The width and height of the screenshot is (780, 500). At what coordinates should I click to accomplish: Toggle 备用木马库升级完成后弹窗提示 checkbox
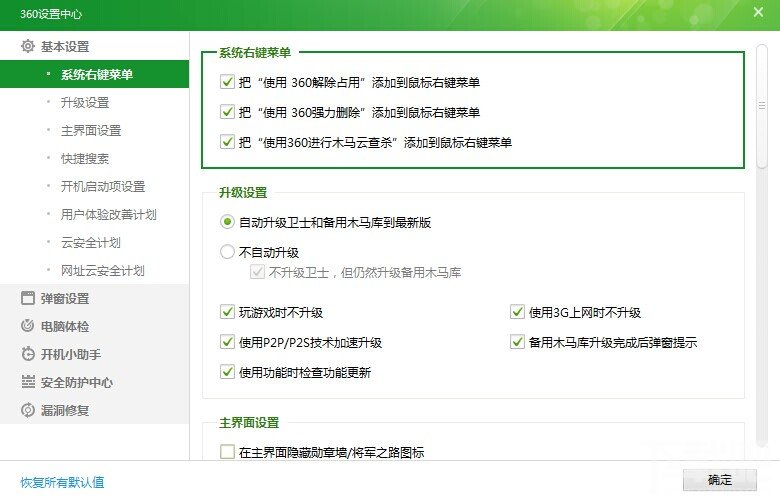point(517,342)
